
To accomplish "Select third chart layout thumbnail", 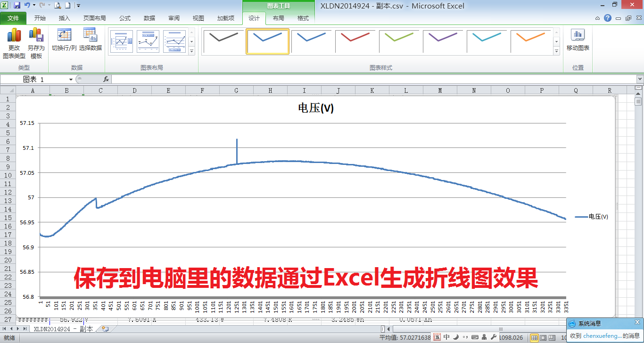I will [x=174, y=41].
